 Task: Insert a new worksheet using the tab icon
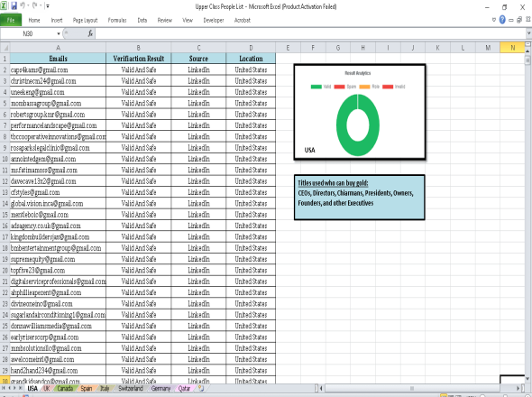(x=201, y=388)
